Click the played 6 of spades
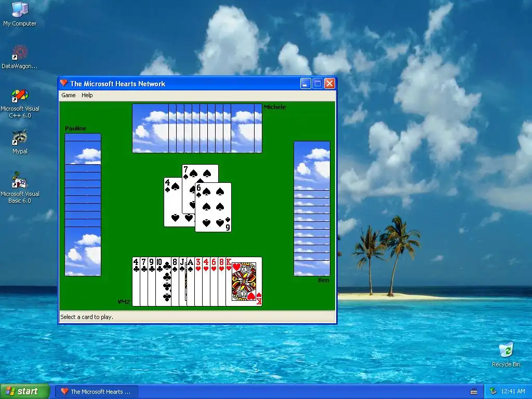 [213, 207]
